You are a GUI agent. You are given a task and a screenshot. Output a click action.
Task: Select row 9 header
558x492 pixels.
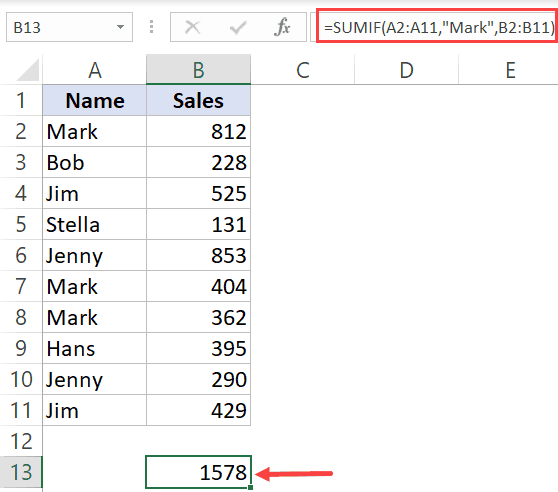(x=21, y=348)
